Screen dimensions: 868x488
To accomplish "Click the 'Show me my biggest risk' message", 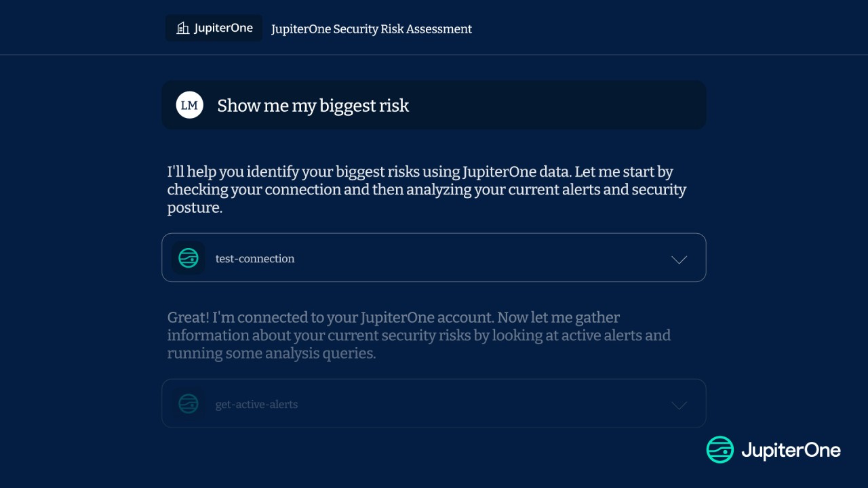I will click(x=434, y=105).
